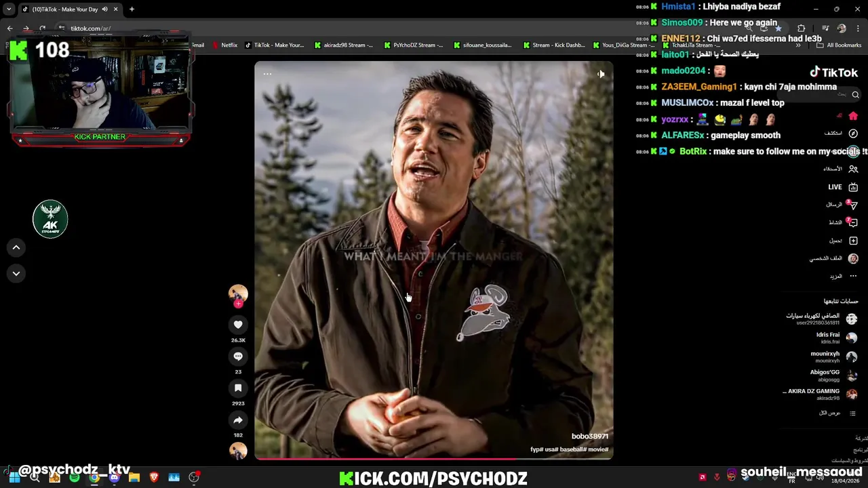The height and width of the screenshot is (488, 868).
Task: Open the LIVE sidebar section
Action: click(x=843, y=187)
